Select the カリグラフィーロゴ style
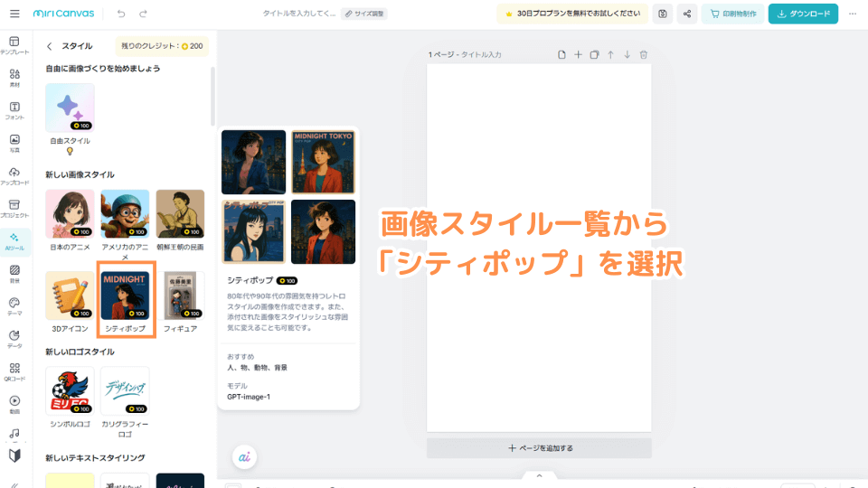 tap(125, 390)
